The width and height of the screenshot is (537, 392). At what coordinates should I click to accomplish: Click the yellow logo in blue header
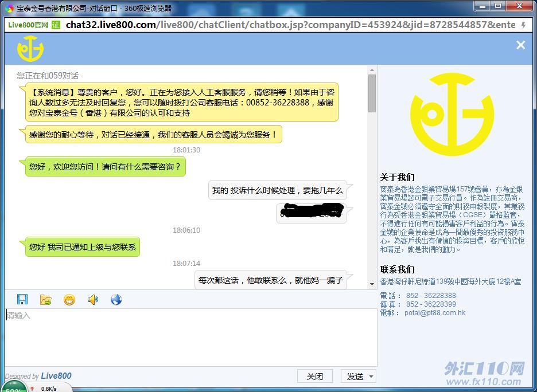[x=30, y=49]
